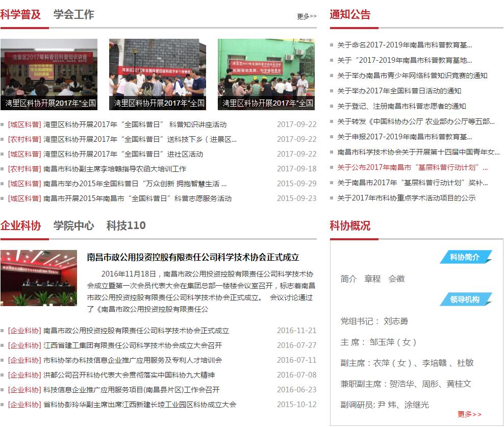Click the 领导机构 blue ribbon label

coord(465,299)
